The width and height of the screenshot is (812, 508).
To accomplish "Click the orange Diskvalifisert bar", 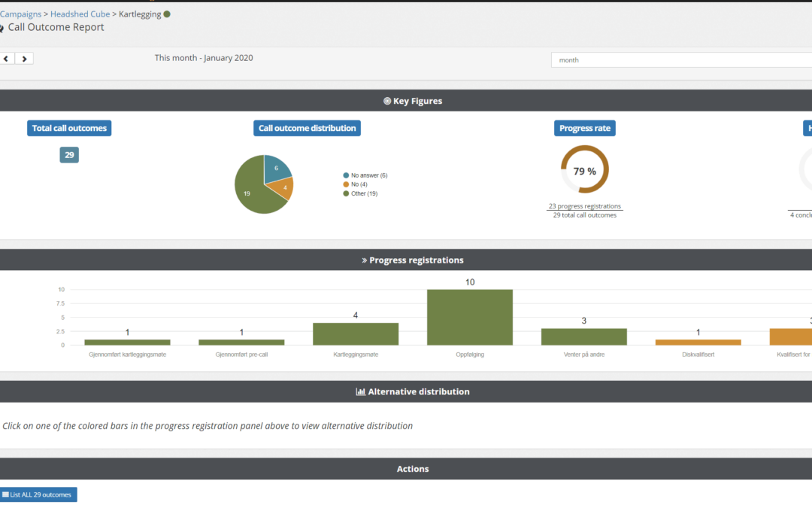I will (x=698, y=342).
